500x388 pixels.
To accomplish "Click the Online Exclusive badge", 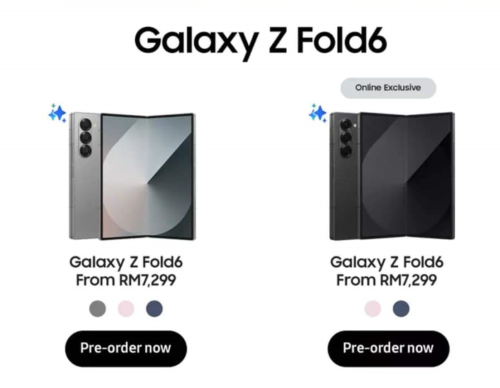I will click(x=388, y=88).
